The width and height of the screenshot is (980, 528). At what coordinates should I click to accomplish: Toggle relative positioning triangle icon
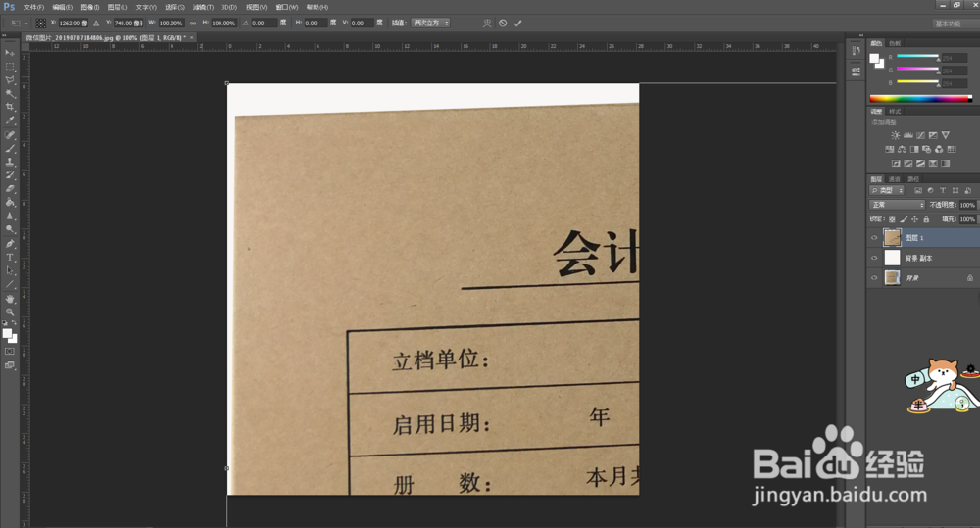pyautogui.click(x=96, y=24)
